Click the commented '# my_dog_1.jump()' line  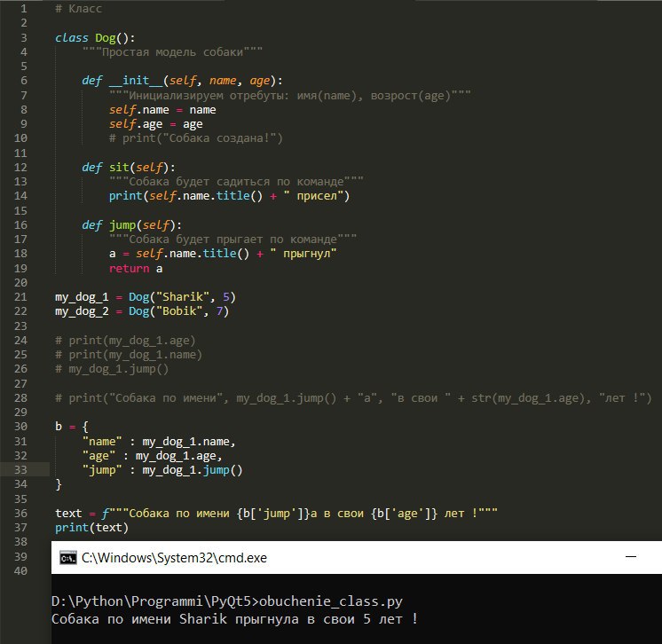click(112, 369)
